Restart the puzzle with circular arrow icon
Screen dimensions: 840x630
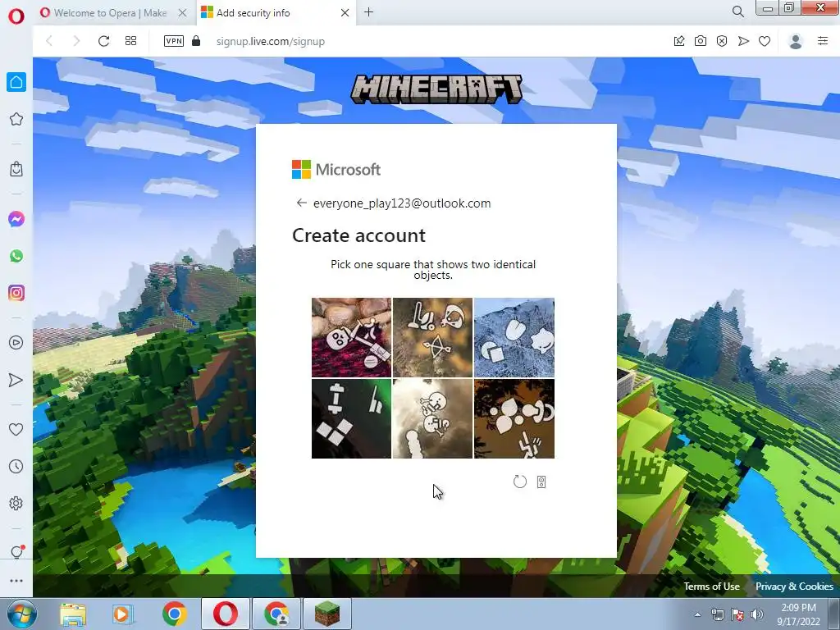(x=519, y=482)
